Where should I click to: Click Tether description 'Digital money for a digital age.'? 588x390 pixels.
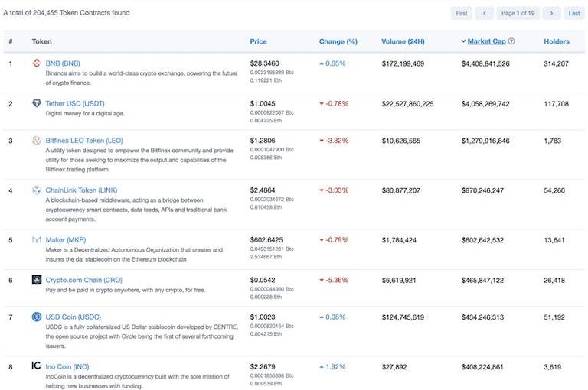85,113
